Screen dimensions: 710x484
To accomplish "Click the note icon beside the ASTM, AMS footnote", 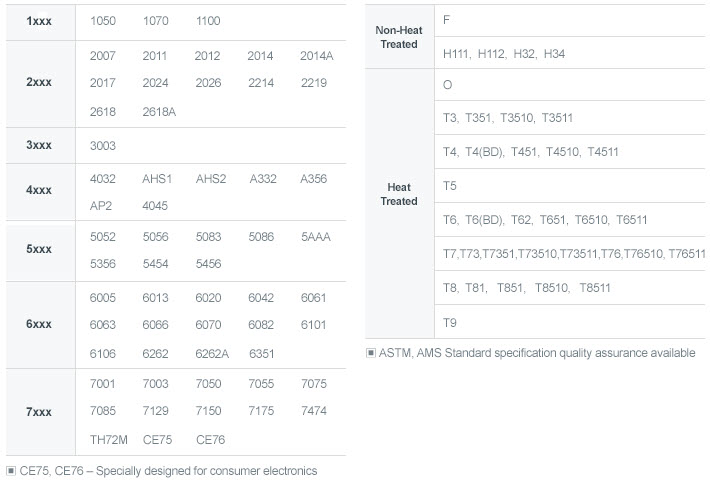I will (371, 353).
